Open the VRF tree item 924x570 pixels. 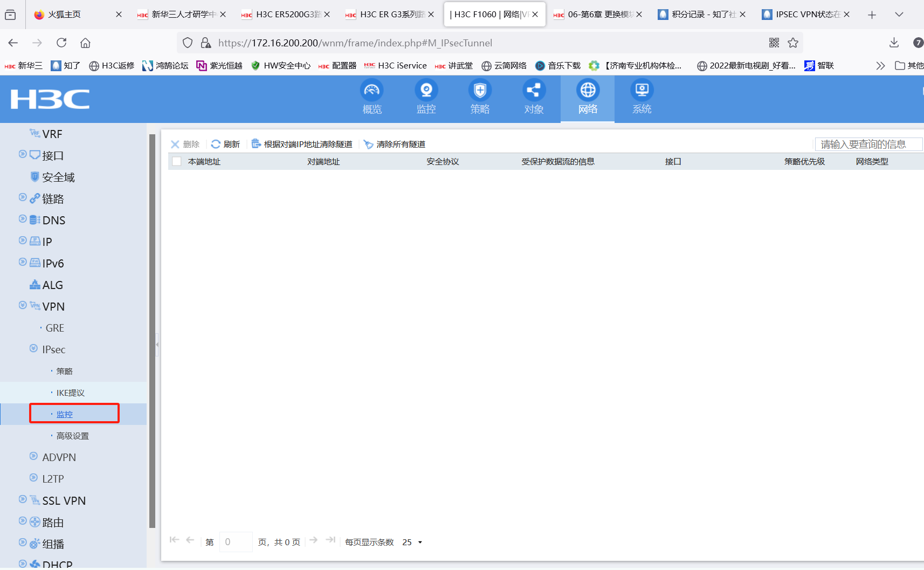coord(52,134)
